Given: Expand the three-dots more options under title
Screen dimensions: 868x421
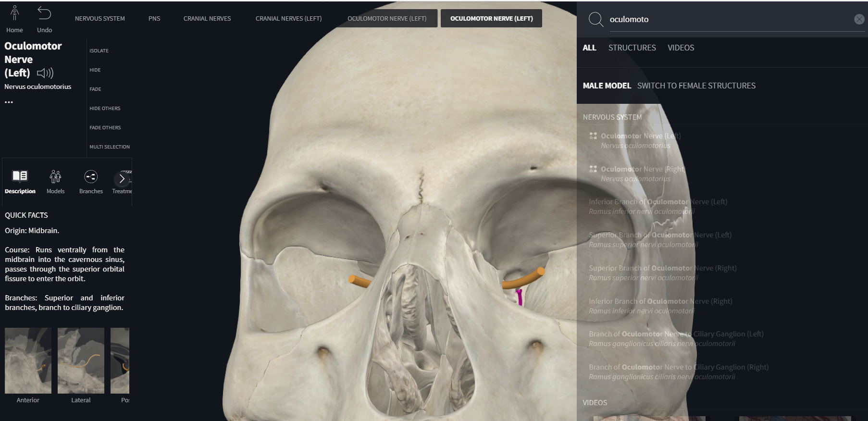Looking at the screenshot, I should [9, 102].
